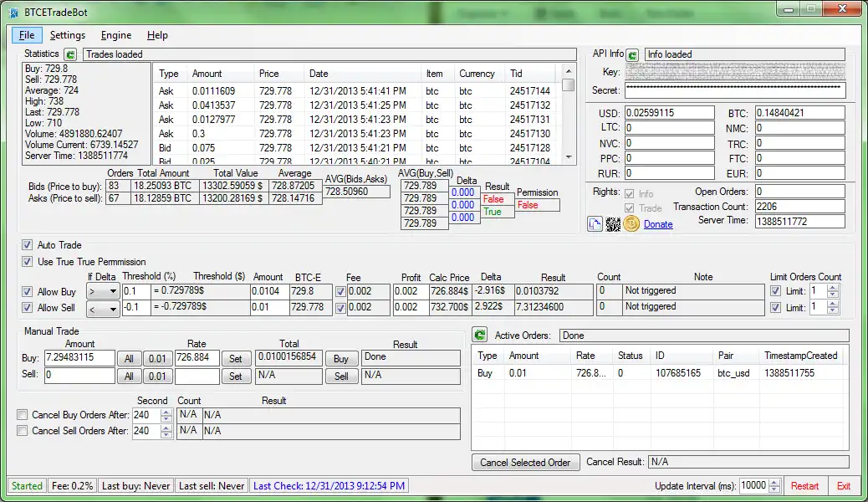Click the trades list scrollbar up arrow
The image size is (868, 502).
569,71
